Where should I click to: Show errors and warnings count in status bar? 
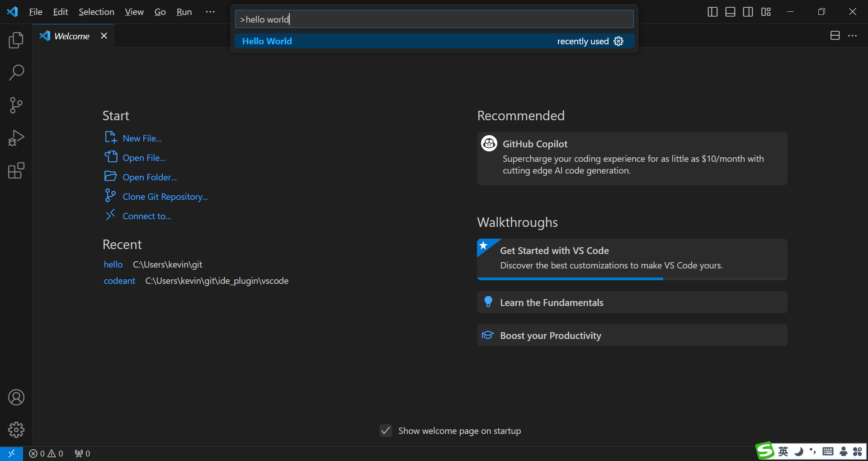(46, 453)
